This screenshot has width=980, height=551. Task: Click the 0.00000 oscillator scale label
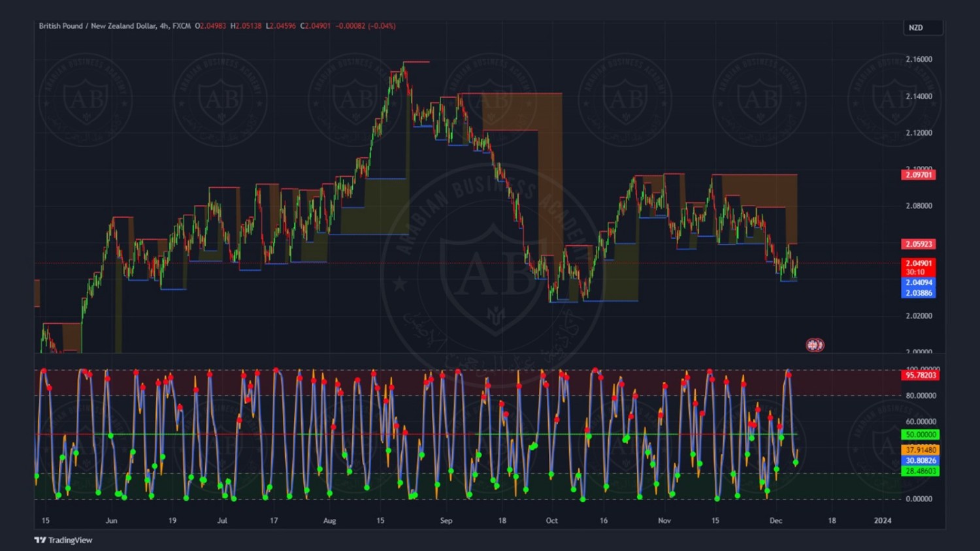[919, 499]
